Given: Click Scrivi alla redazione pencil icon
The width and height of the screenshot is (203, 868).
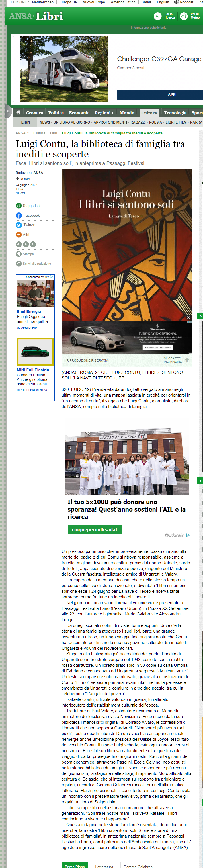Looking at the screenshot, I should point(19,264).
